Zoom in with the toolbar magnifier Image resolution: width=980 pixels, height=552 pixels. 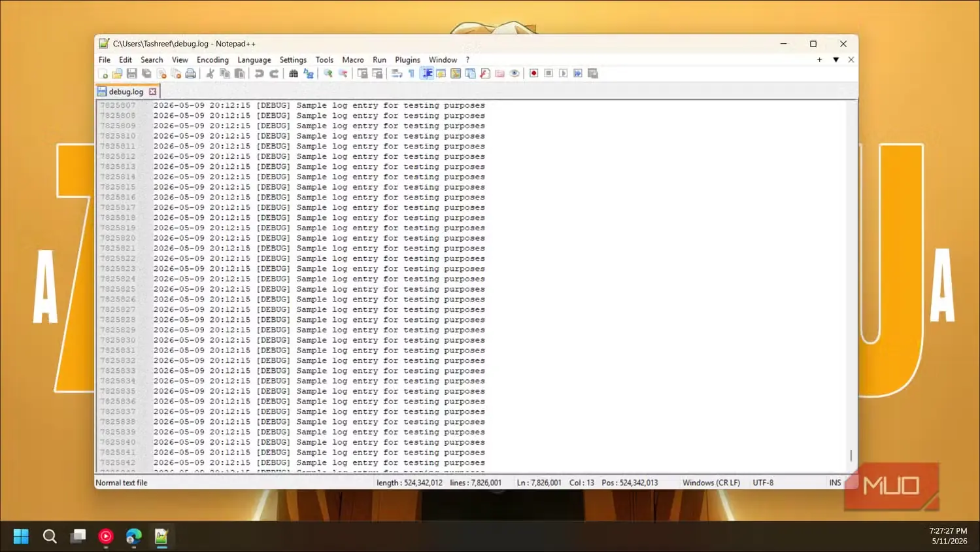point(328,74)
